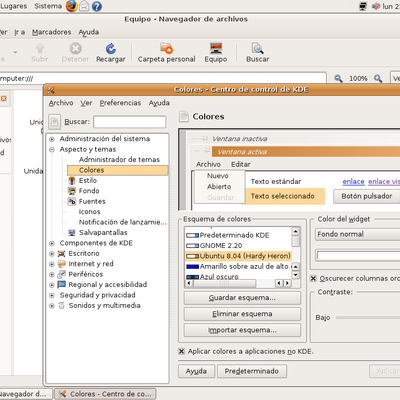Viewport: 400px width, 400px height.
Task: Click the Periféricos category icon
Action: tap(61, 274)
